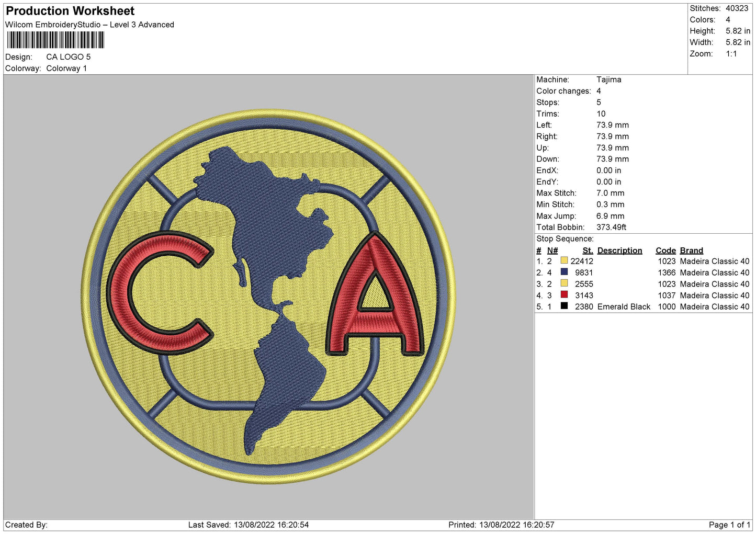
Task: Click the red swatch in stop sequence row 4
Action: tap(564, 295)
